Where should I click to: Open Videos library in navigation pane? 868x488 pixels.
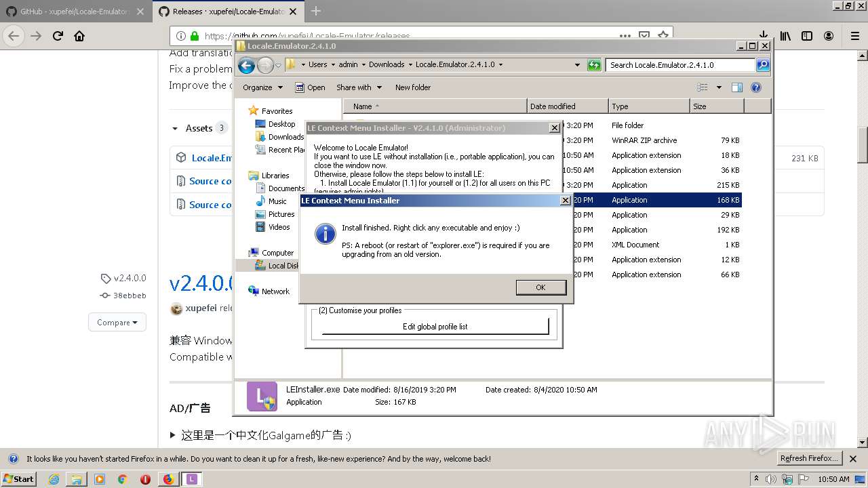279,227
